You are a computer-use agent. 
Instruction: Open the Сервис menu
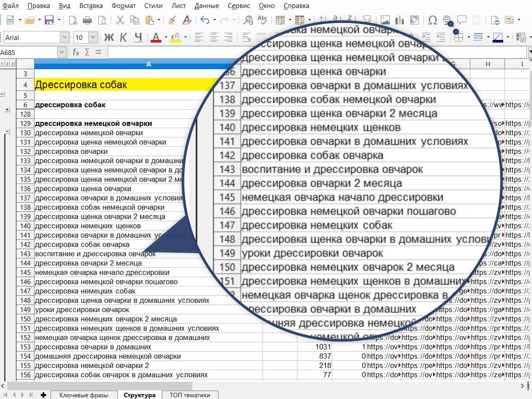tap(239, 6)
